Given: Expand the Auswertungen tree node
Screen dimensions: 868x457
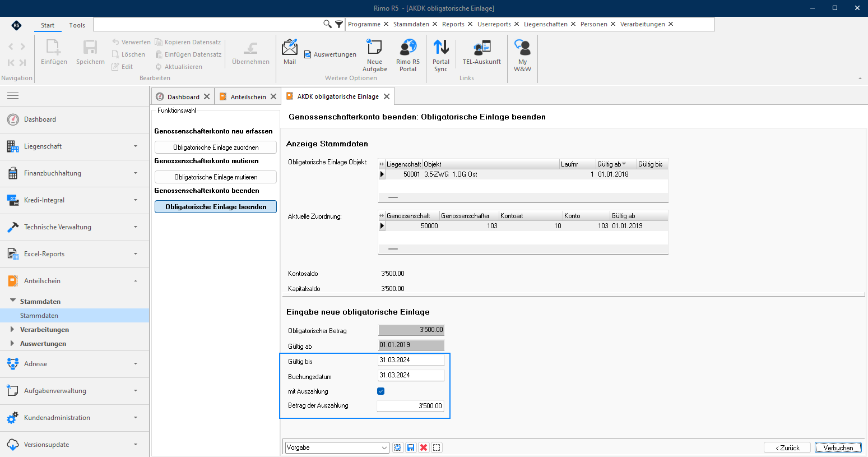Looking at the screenshot, I should coord(12,343).
